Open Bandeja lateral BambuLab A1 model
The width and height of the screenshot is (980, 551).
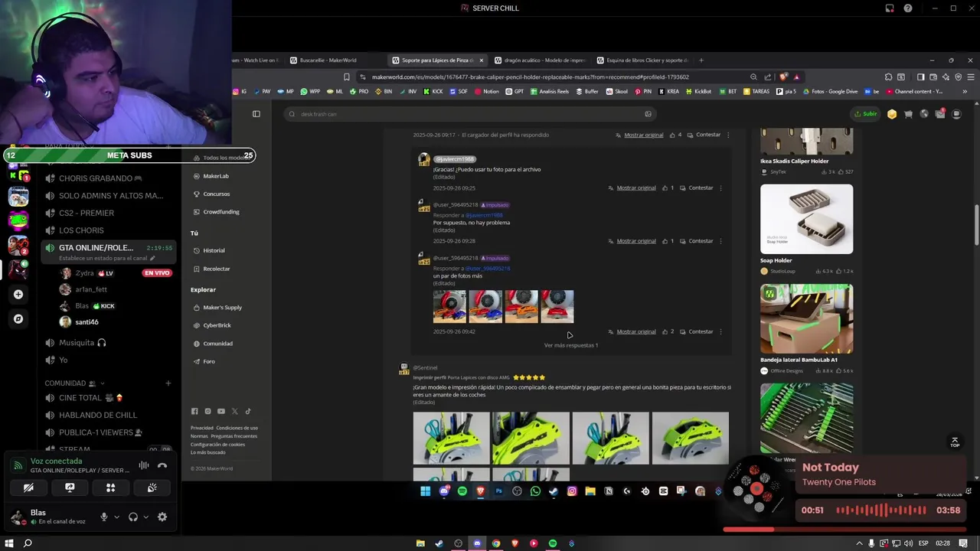(806, 329)
